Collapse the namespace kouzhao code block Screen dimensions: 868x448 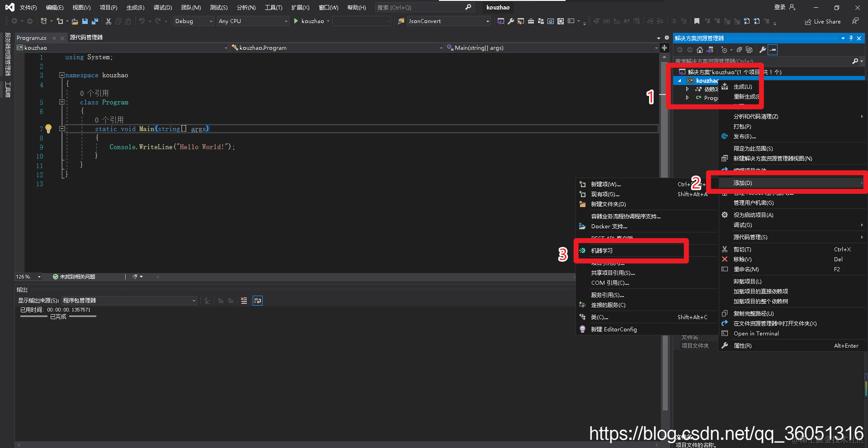click(61, 75)
